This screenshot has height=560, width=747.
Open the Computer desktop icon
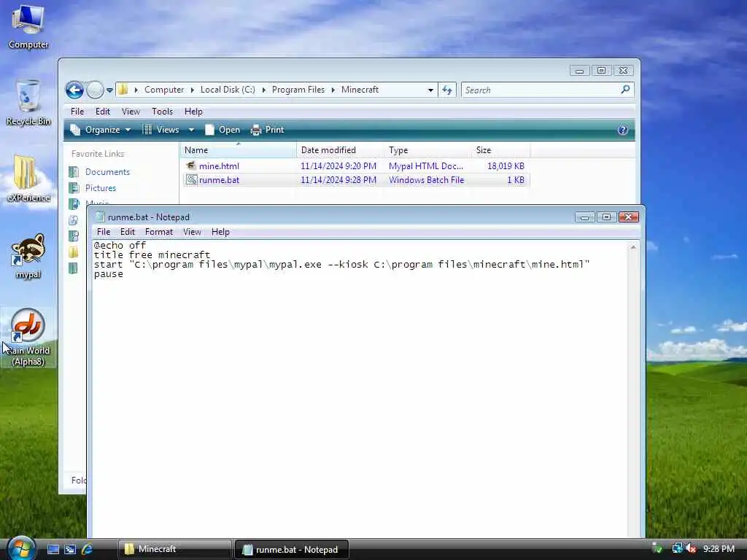tap(28, 26)
